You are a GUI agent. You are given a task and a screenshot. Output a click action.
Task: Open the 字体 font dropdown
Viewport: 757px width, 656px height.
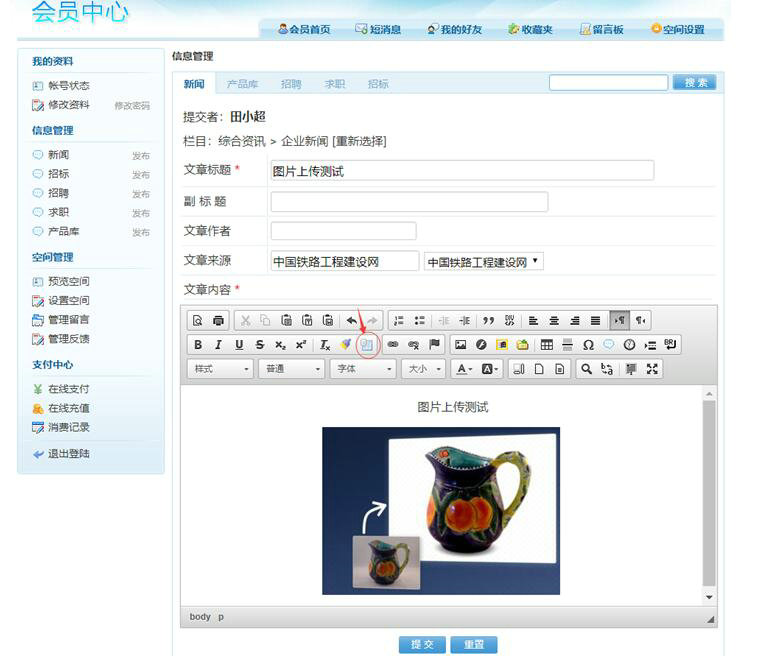363,369
